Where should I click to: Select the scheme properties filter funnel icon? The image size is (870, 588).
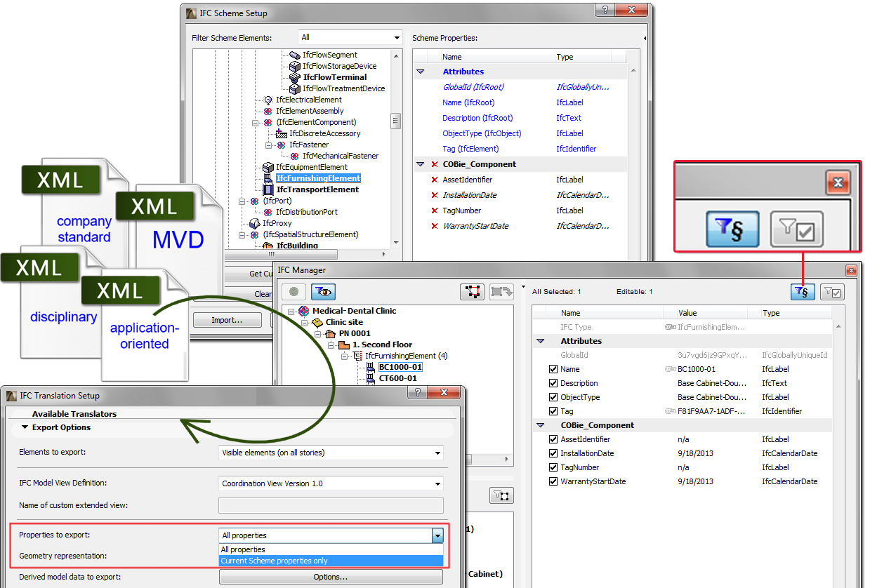point(732,229)
